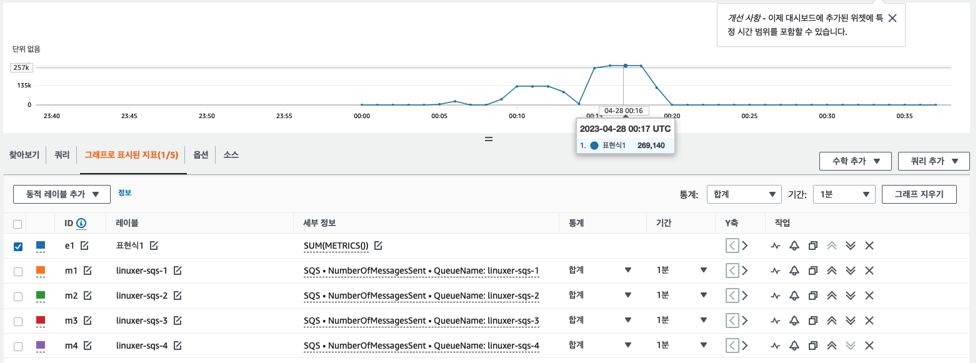Click the alarm bell icon for e1 row
Image resolution: width=980 pixels, height=363 pixels.
794,246
